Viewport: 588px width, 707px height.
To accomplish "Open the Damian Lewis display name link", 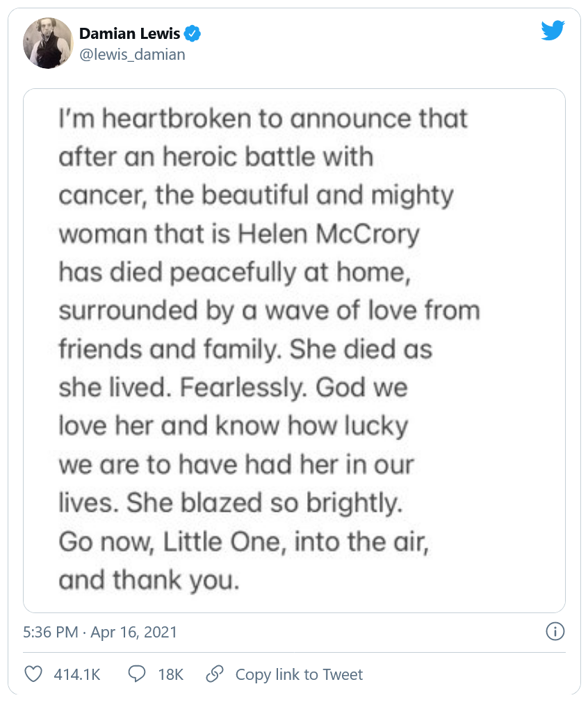I will point(129,33).
